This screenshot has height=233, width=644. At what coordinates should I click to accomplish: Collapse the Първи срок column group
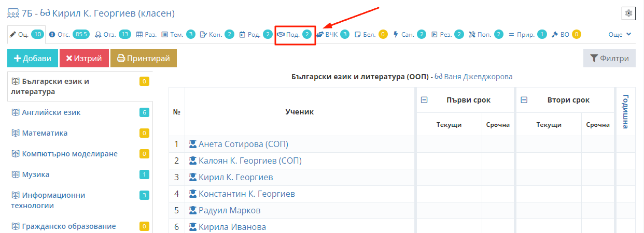[424, 100]
